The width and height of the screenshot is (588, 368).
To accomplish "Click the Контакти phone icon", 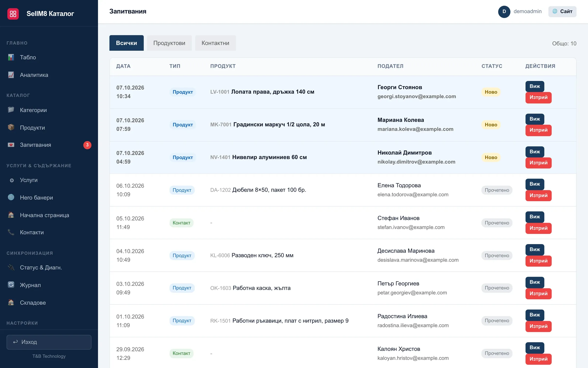I will [11, 232].
